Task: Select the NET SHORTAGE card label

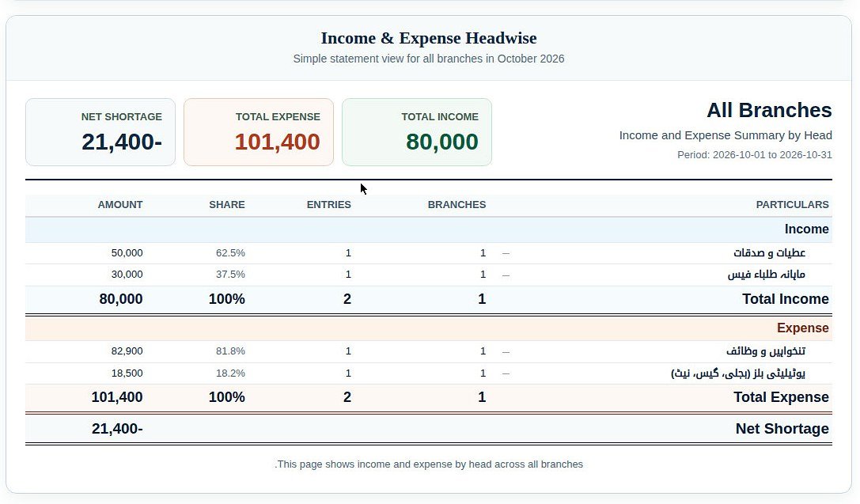Action: coord(121,117)
